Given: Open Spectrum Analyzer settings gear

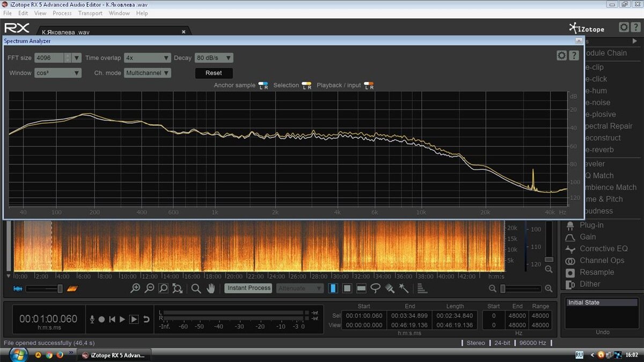Looking at the screenshot, I should (x=561, y=55).
